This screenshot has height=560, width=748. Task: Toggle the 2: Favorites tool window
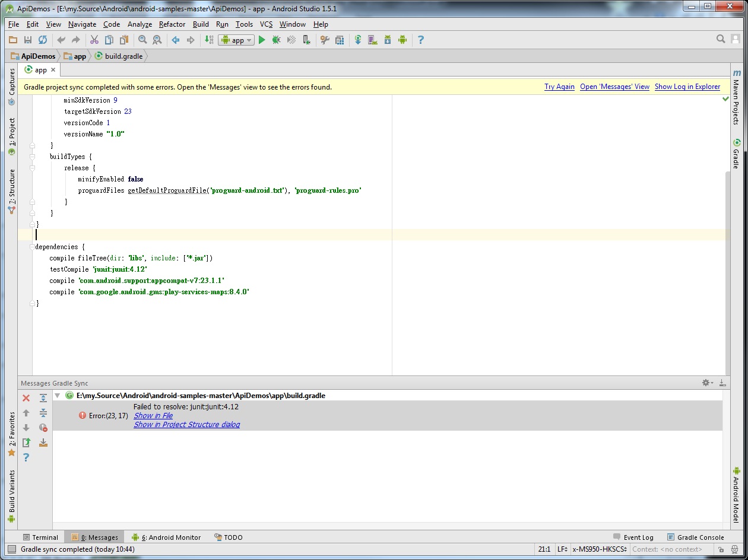[x=12, y=434]
